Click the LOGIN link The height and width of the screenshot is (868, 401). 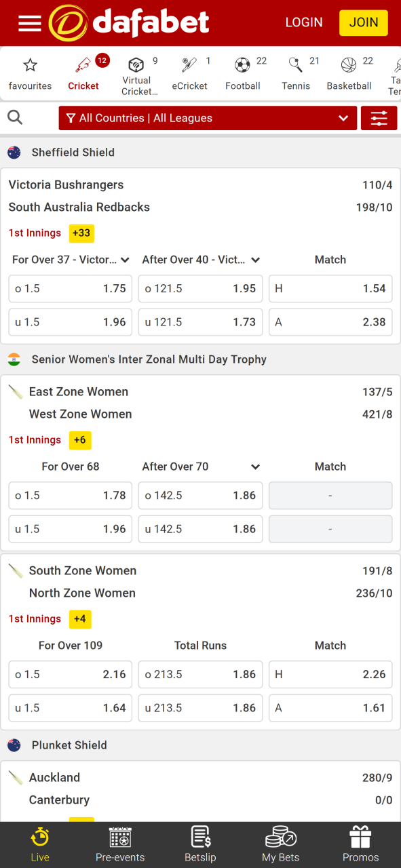[303, 22]
